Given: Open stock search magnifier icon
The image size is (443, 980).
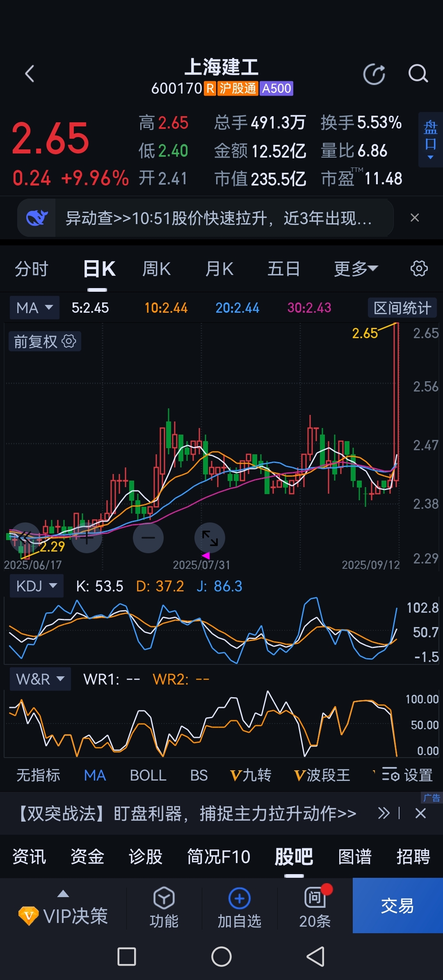Looking at the screenshot, I should click(418, 74).
